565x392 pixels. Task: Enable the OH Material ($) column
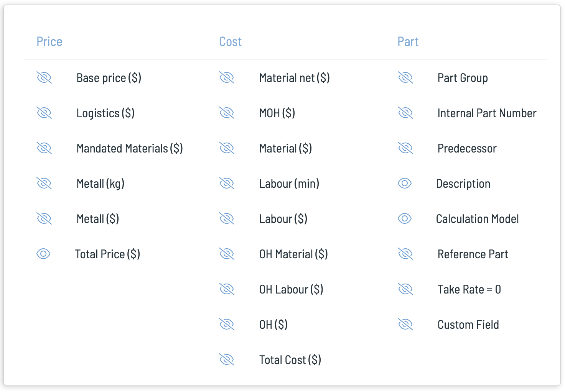tap(227, 254)
